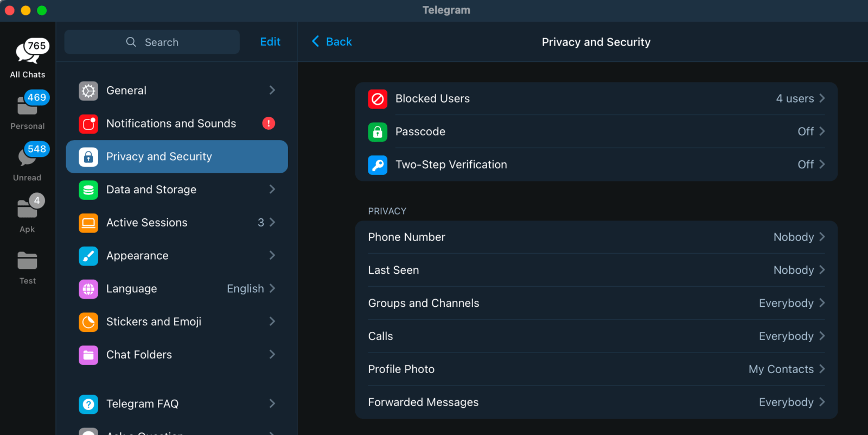Open Calls privacy row

click(x=596, y=337)
